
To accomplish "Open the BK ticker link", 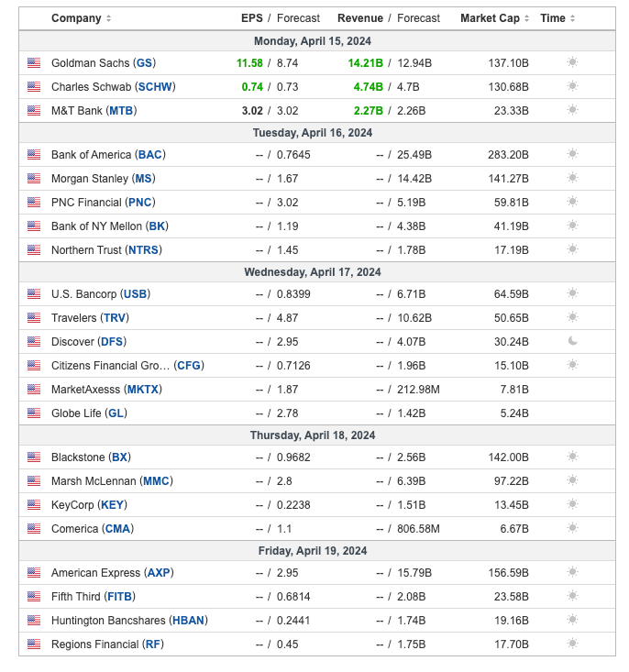I will point(157,226).
